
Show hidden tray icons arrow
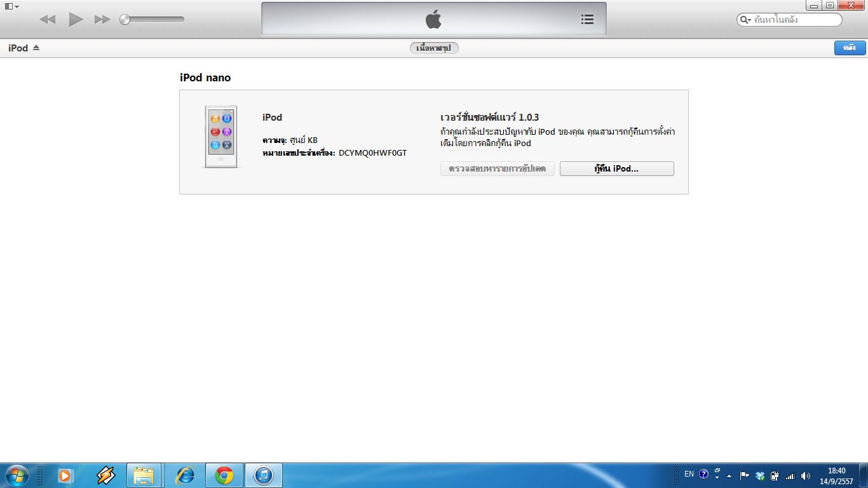click(729, 475)
